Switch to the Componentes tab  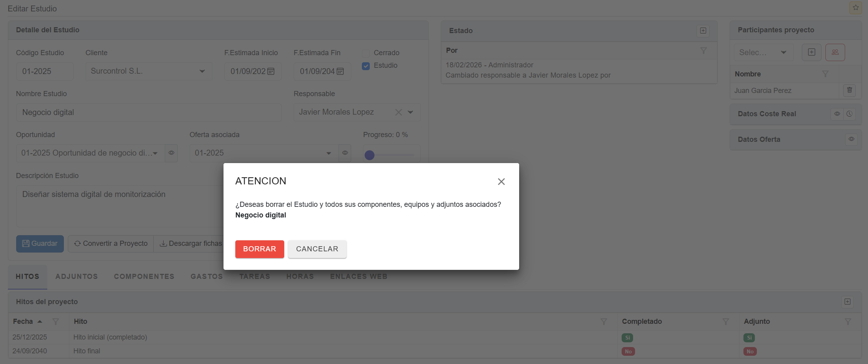(x=144, y=277)
